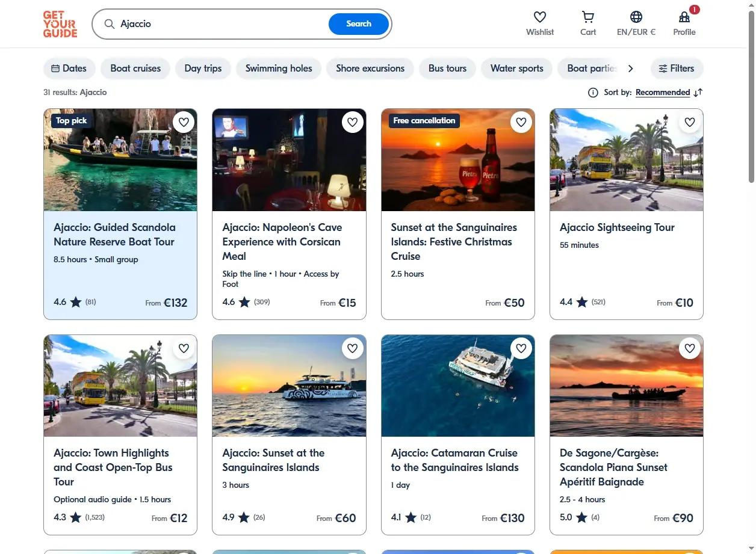Click the search magnifier icon
This screenshot has height=554, width=756.
coord(109,24)
